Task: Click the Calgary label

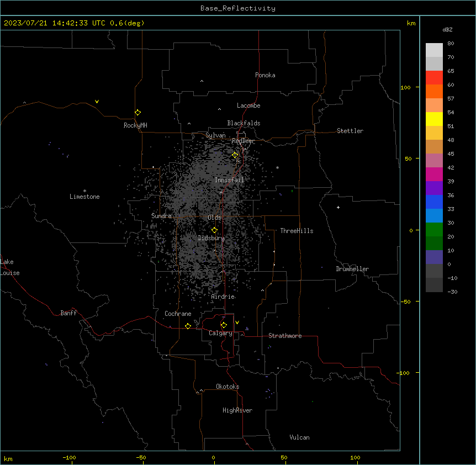Action: point(220,333)
